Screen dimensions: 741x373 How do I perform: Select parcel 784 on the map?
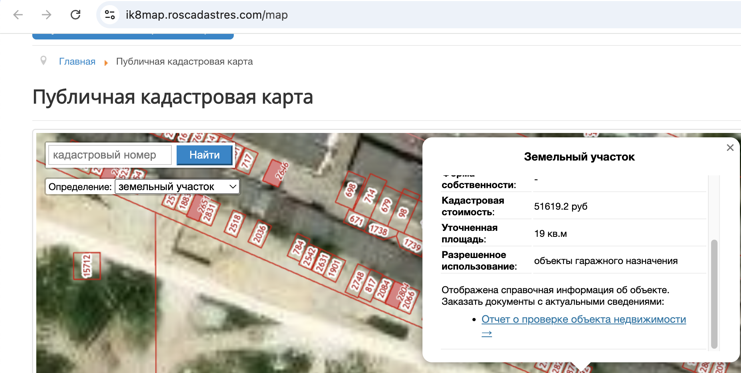[x=298, y=247]
